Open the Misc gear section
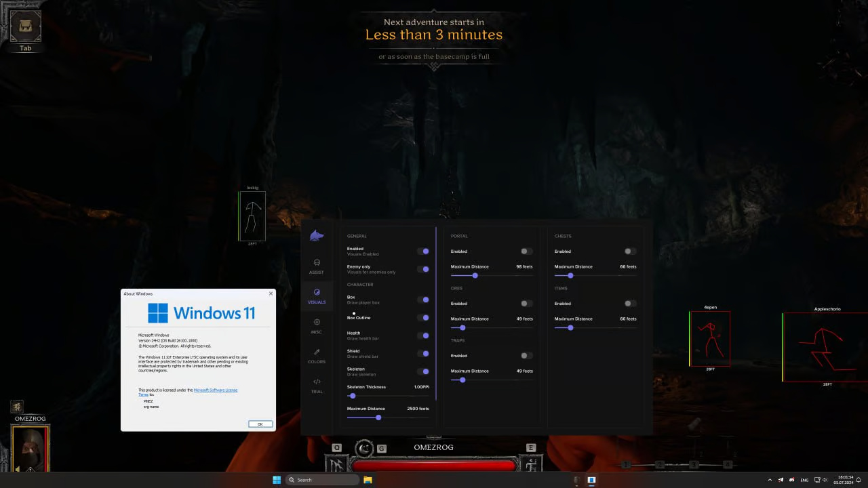The width and height of the screenshot is (868, 488). coord(317,325)
